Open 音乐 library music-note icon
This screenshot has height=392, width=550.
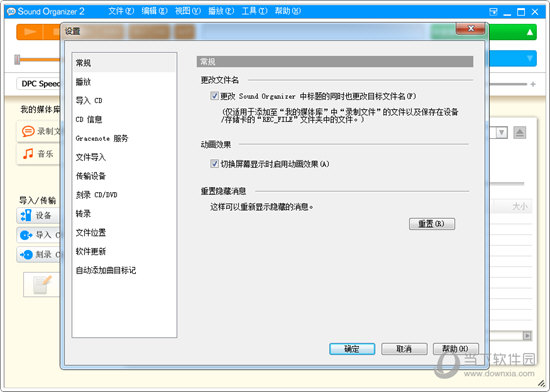pos(28,154)
